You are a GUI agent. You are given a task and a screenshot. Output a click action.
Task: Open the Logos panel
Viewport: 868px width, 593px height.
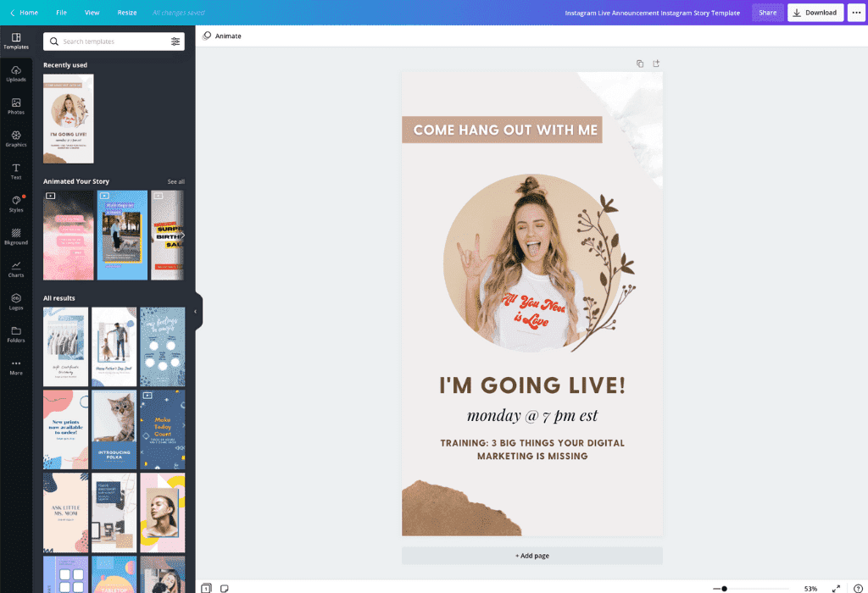click(16, 302)
